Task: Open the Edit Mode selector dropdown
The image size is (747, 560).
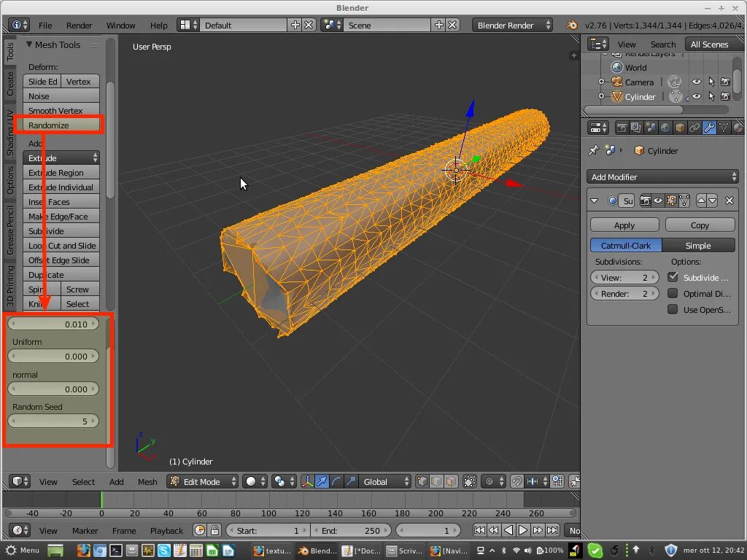Action: pyautogui.click(x=203, y=481)
